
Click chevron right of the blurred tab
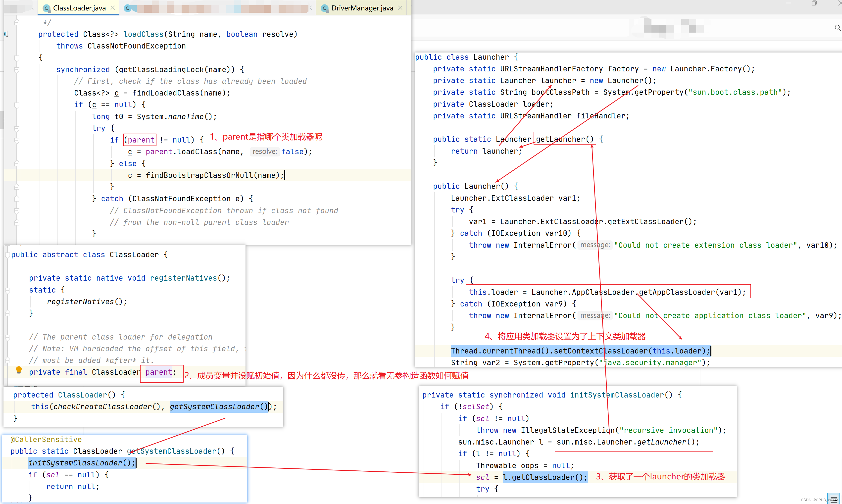click(311, 8)
